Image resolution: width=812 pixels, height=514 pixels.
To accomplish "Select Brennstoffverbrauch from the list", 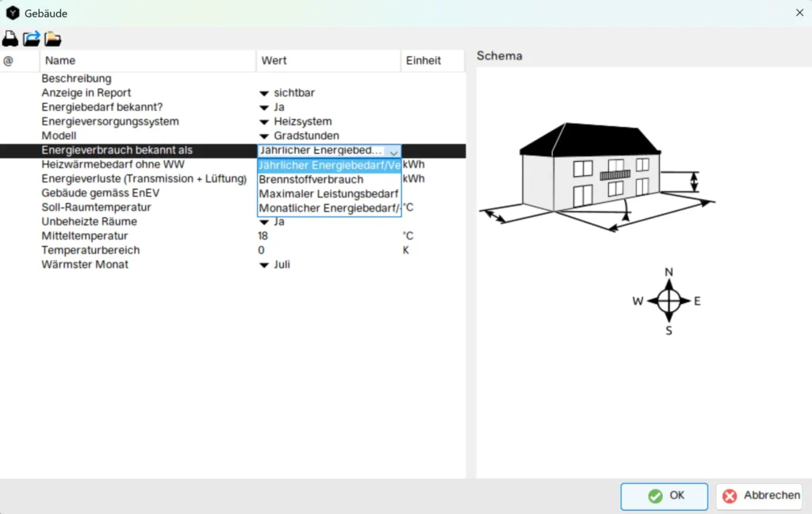I will pyautogui.click(x=311, y=179).
